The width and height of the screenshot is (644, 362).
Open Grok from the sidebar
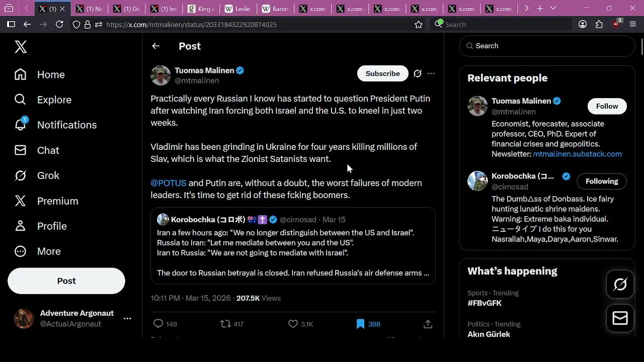pyautogui.click(x=37, y=175)
